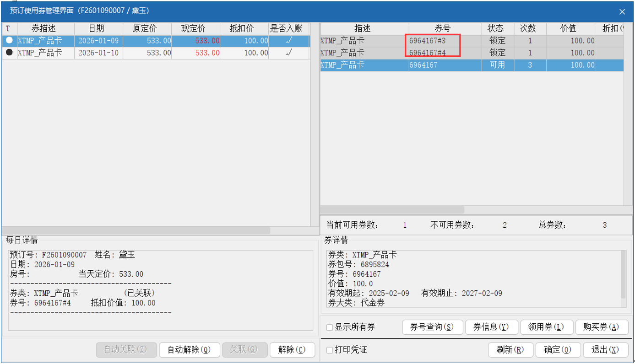Click the posted checkmark for 2026-01-09 row

288,41
